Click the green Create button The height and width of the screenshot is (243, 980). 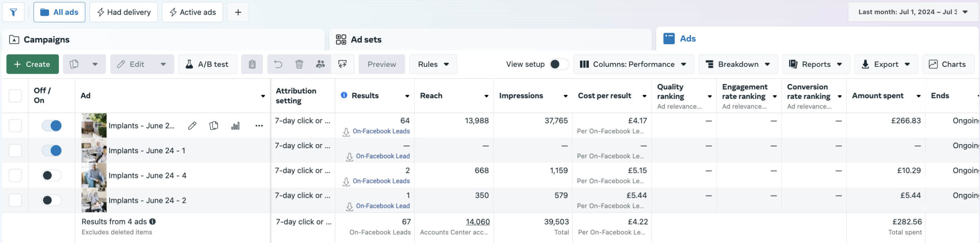point(33,64)
